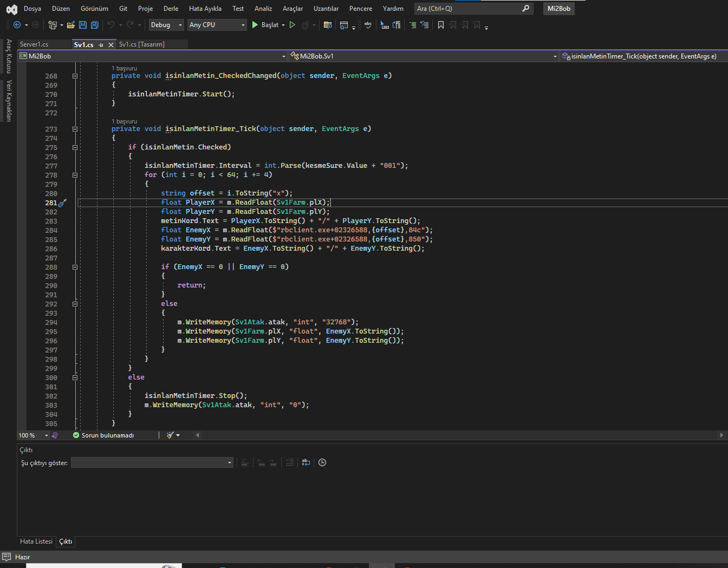Click the spell checker abc icon
Viewport: 728px width, 568px height.
click(x=368, y=25)
